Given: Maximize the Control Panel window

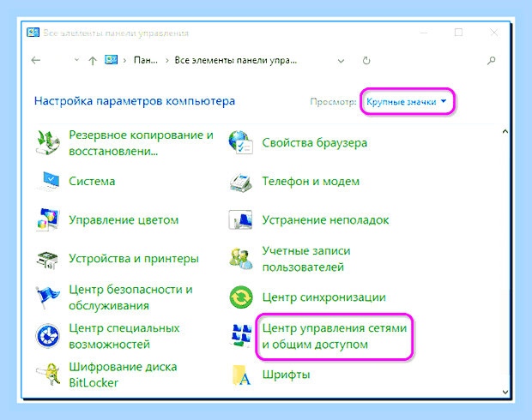Looking at the screenshot, I should point(458,33).
